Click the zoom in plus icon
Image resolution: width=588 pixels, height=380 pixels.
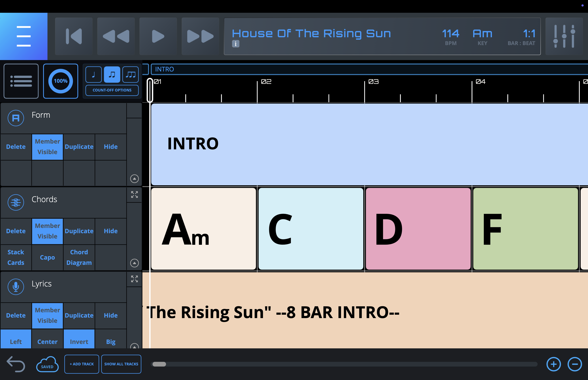tap(553, 364)
